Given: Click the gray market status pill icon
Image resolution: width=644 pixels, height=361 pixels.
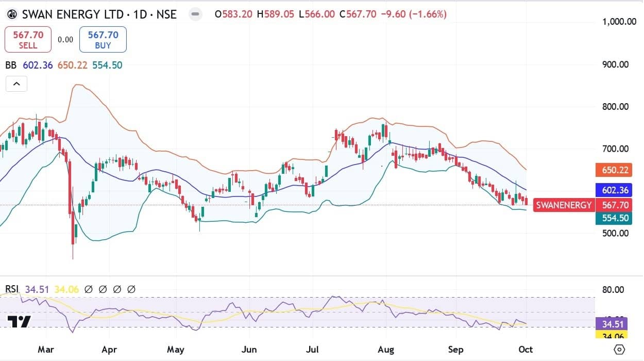Looking at the screenshot, I should point(195,14).
